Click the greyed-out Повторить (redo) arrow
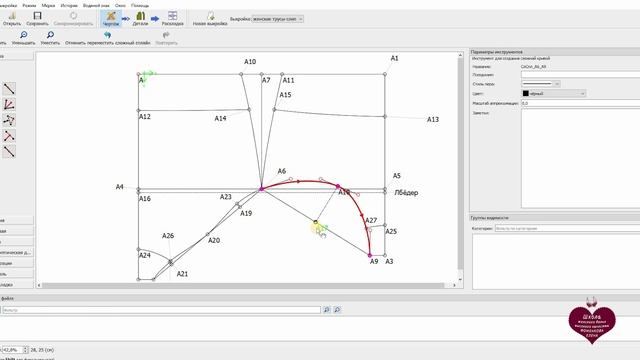Viewport: 640px width, 360px height. pyautogui.click(x=166, y=35)
